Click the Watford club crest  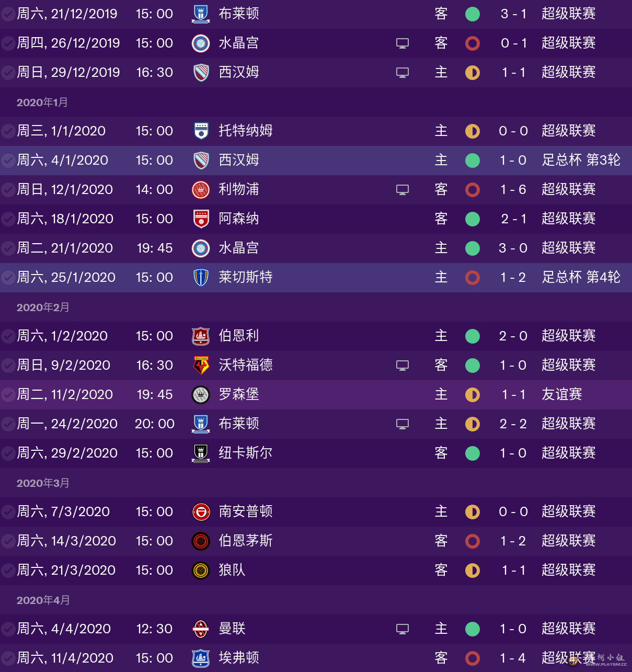(x=201, y=366)
